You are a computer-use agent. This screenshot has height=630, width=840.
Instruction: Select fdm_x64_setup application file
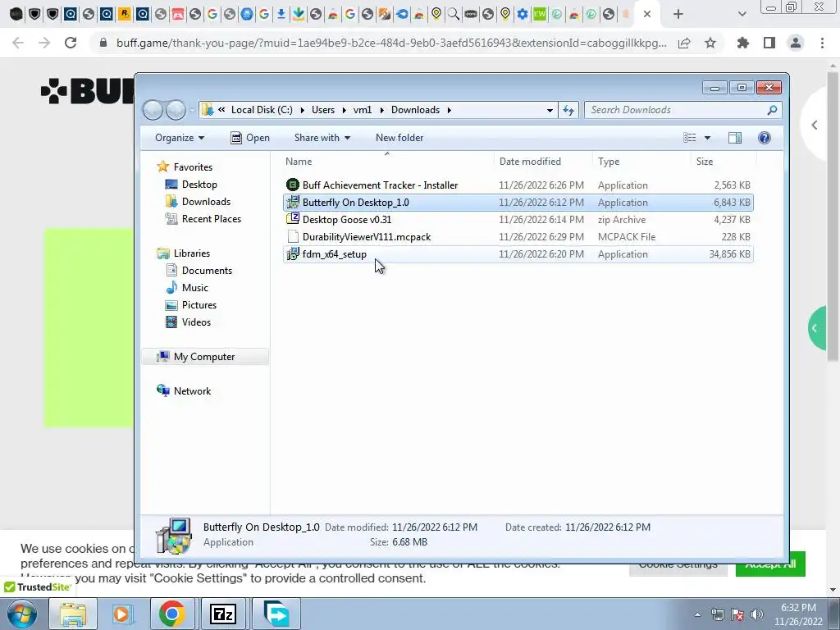tap(518, 254)
